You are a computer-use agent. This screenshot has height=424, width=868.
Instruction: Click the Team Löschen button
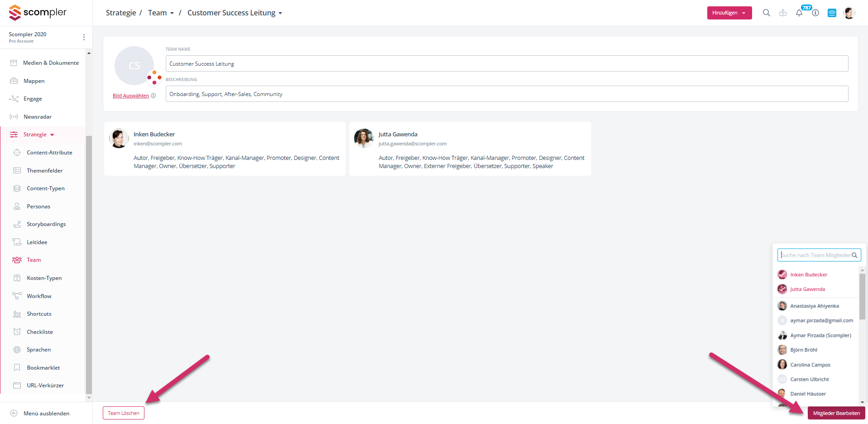124,413
